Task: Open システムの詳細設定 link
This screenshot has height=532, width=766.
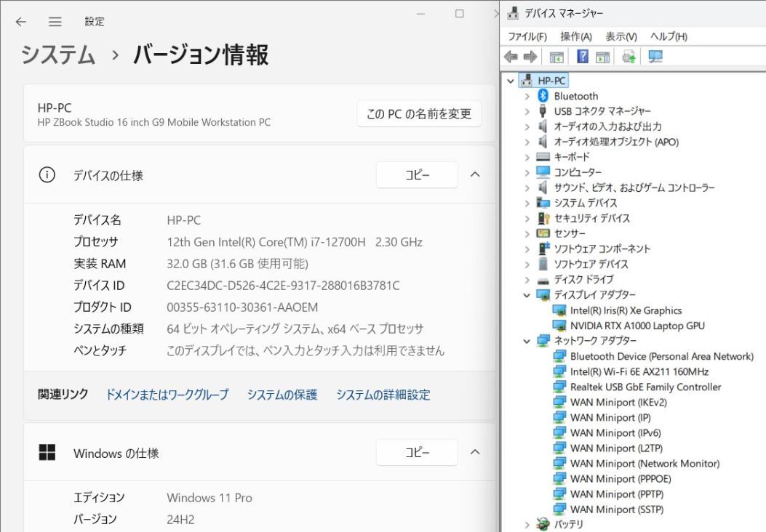Action: [383, 395]
